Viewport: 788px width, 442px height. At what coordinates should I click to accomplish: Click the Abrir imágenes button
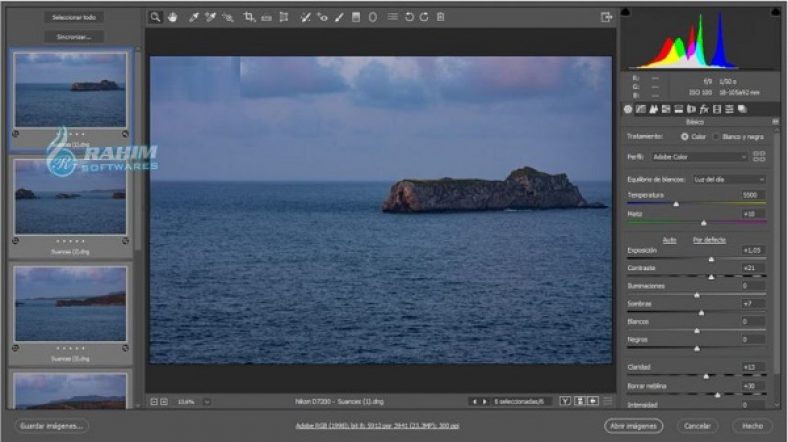633,425
